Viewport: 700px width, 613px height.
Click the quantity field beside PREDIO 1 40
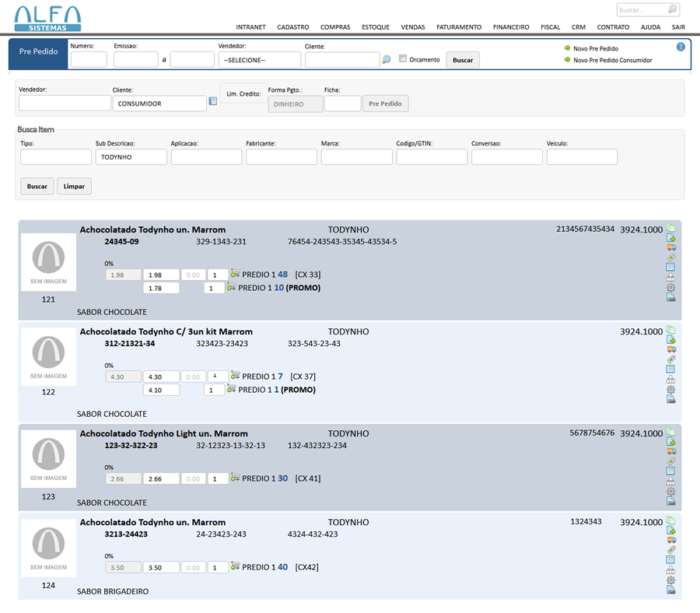(218, 567)
